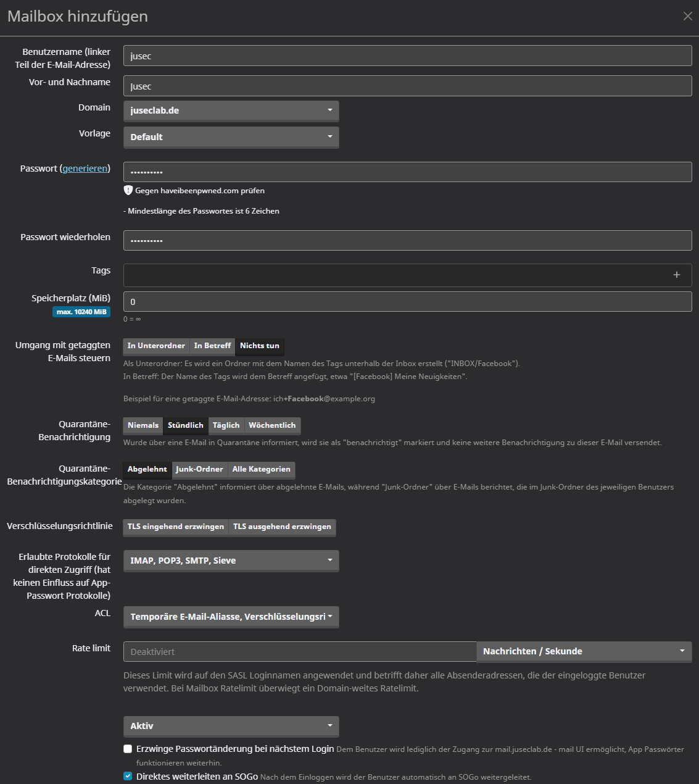699x784 pixels.
Task: Choose Junk-Ordner notification category
Action: pyautogui.click(x=199, y=469)
